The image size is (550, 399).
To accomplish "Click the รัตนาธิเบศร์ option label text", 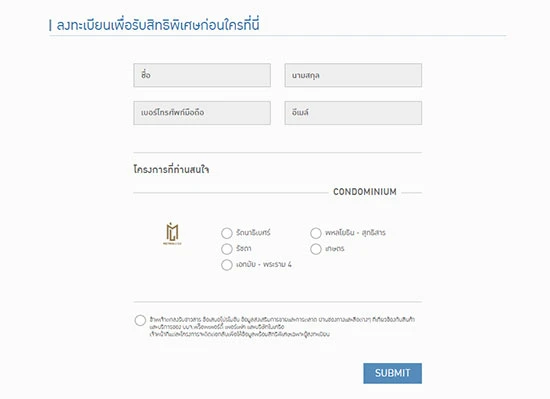I will point(253,232).
